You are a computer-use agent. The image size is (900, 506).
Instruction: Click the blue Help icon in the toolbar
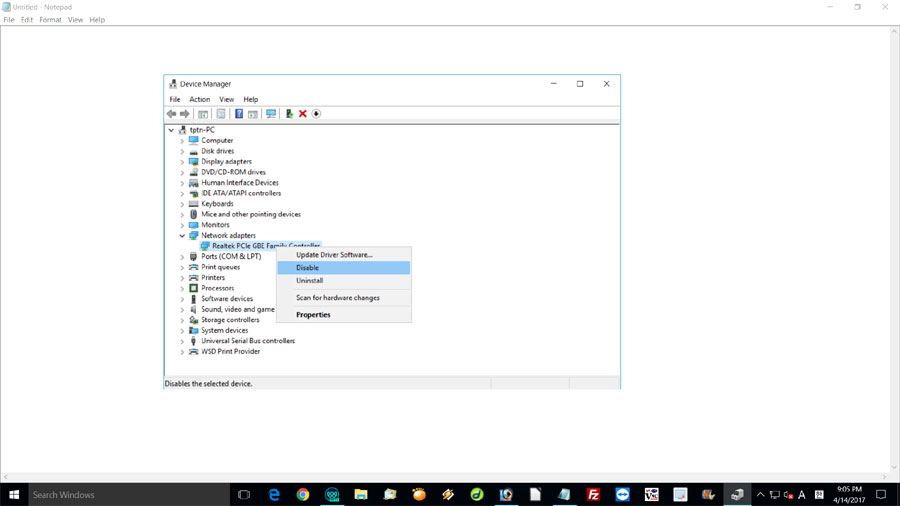tap(239, 114)
